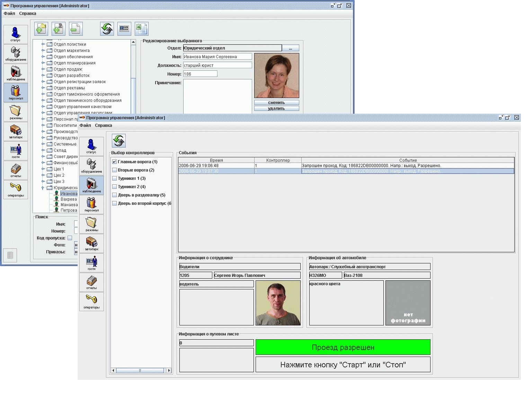
Task: Open Файл menu in the personnel window
Action: [9, 14]
